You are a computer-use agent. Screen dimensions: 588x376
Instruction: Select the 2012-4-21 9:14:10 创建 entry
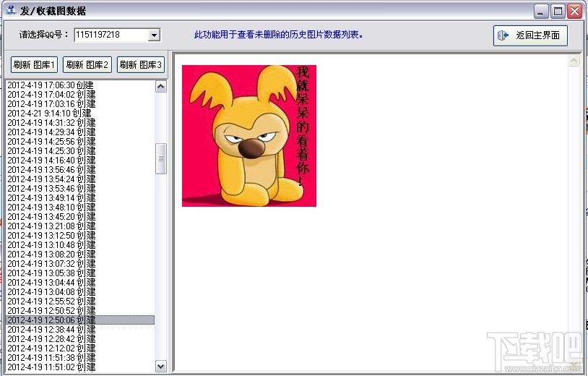80,114
